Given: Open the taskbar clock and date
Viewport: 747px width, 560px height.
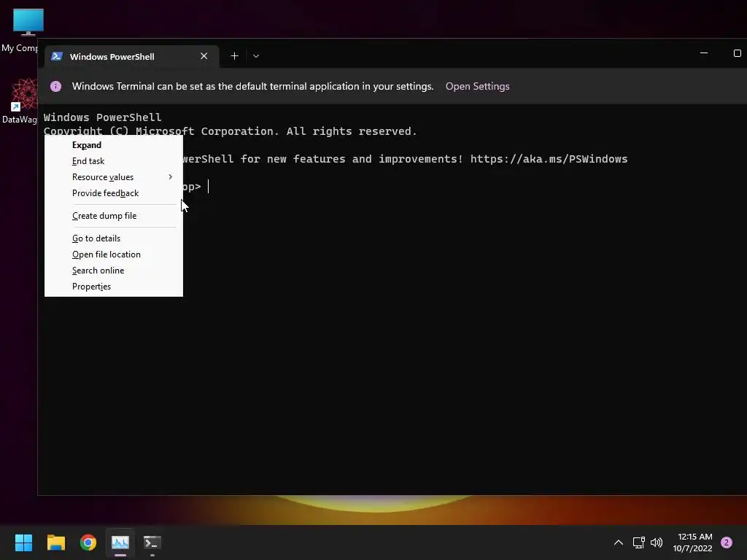Looking at the screenshot, I should tap(693, 542).
